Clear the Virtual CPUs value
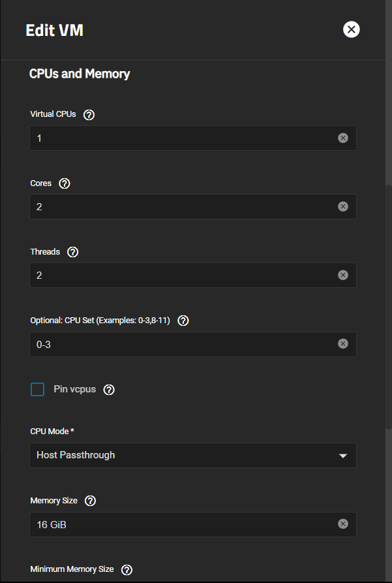The width and height of the screenshot is (392, 583). (343, 138)
